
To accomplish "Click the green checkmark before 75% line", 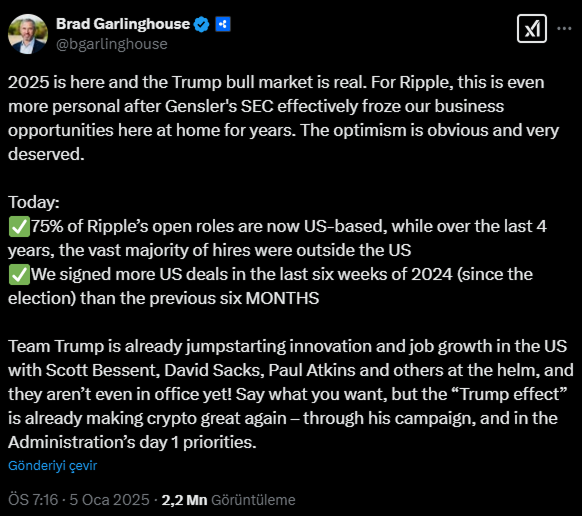I will [19, 227].
